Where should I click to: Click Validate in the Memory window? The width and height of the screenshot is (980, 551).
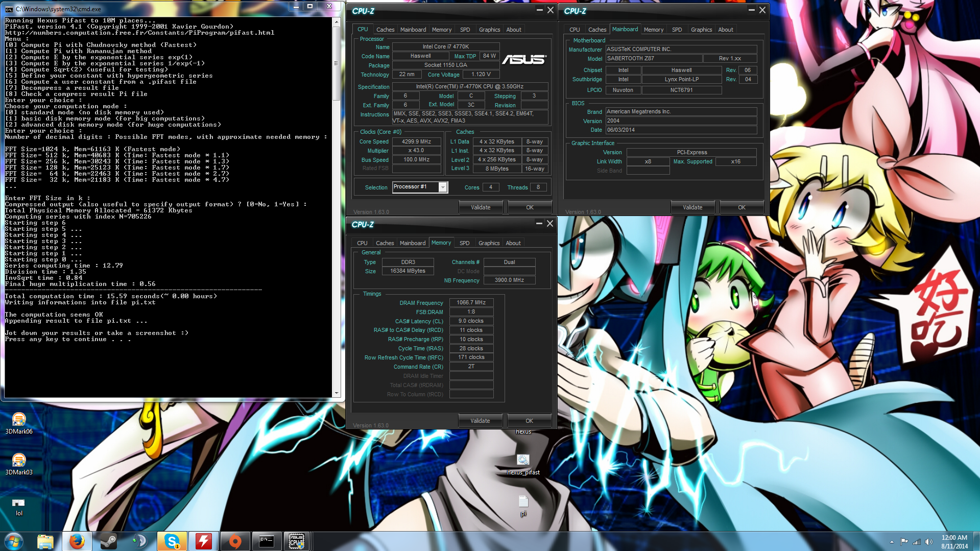click(480, 421)
